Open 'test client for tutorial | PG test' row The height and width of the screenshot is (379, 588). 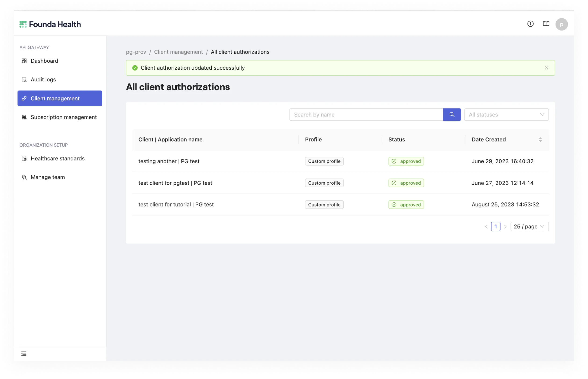(x=340, y=204)
